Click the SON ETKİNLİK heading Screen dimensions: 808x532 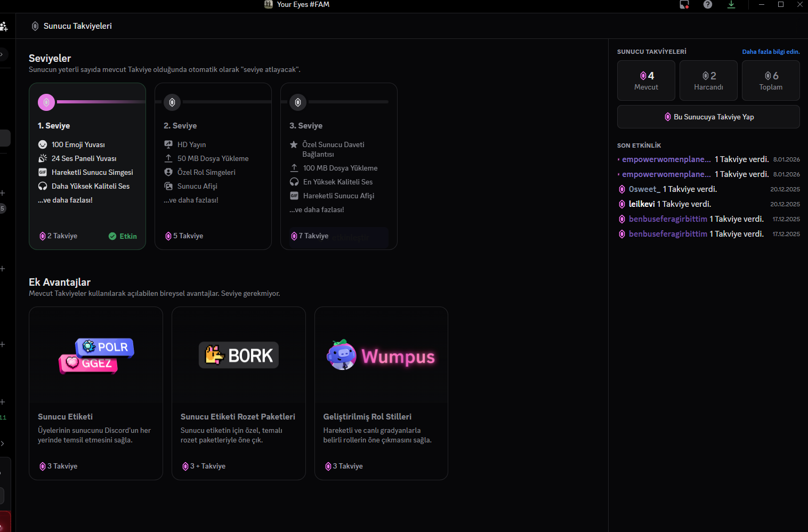(x=639, y=146)
